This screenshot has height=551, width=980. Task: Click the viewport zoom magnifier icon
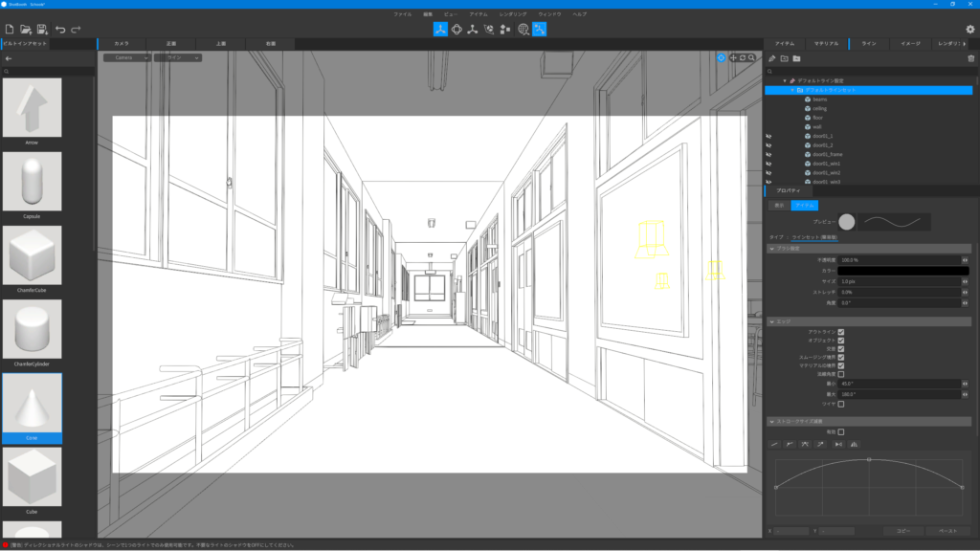click(x=752, y=57)
